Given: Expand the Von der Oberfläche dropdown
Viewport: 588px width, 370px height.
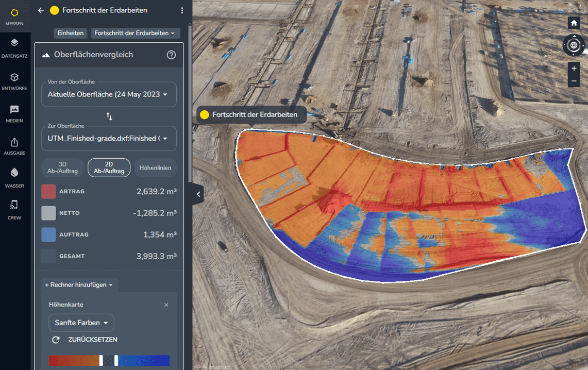Looking at the screenshot, I should pos(109,95).
